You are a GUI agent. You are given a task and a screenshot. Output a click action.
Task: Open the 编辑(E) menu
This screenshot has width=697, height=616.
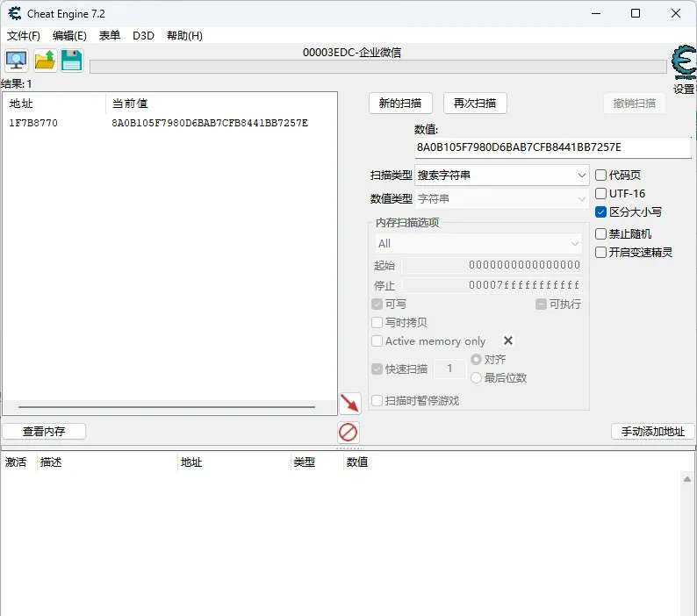[69, 36]
